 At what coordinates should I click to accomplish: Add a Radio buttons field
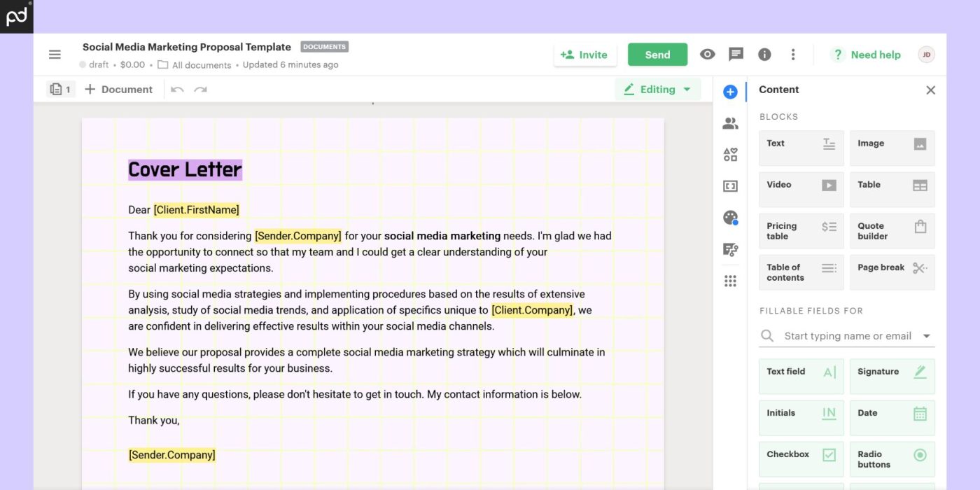point(892,458)
